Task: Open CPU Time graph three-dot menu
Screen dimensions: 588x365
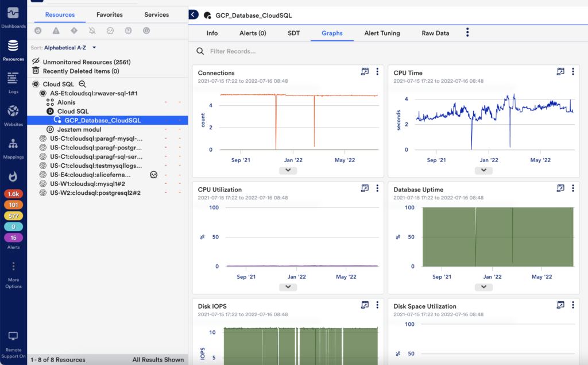Action: point(573,71)
